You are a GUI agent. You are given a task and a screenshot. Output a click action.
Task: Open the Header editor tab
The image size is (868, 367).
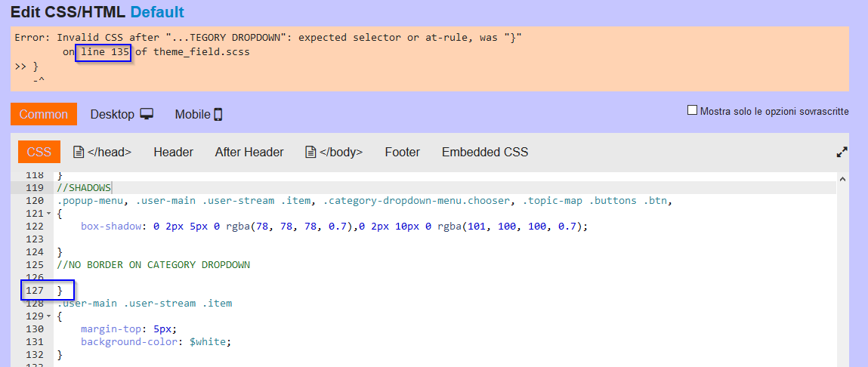[x=173, y=152]
